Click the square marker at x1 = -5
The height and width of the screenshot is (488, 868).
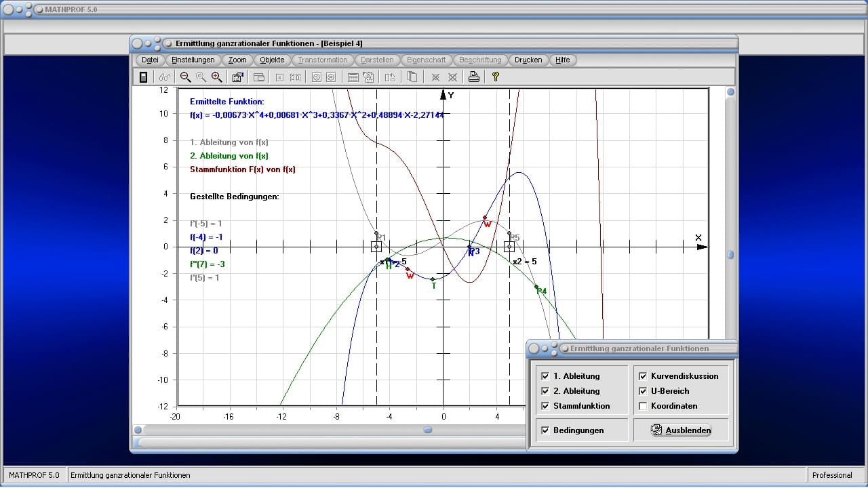pos(376,247)
